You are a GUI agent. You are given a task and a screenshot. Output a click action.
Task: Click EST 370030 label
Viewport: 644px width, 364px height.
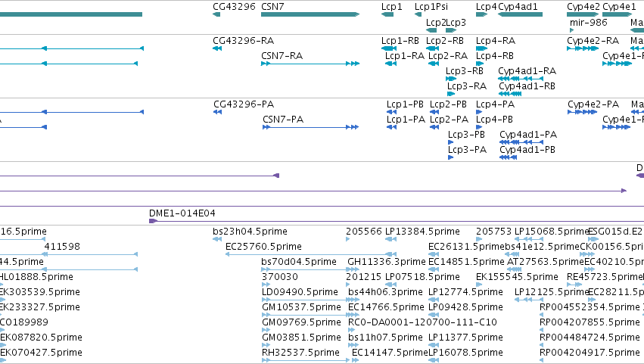click(x=280, y=277)
